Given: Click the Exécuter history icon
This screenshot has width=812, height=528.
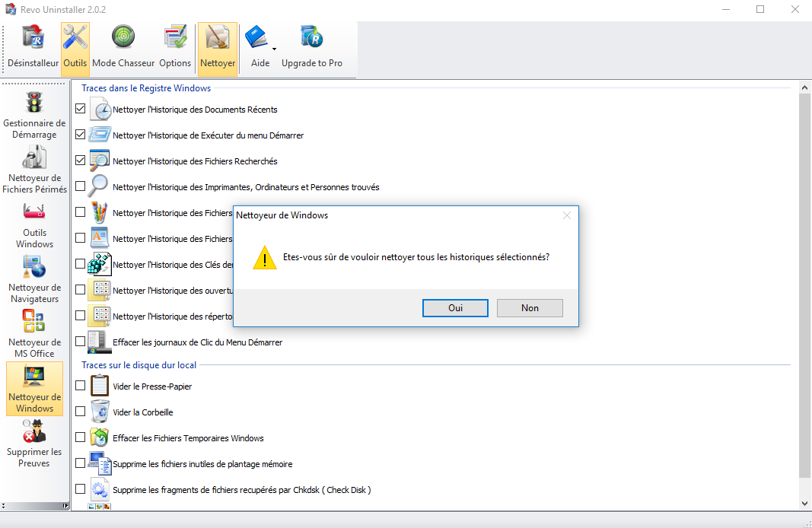Looking at the screenshot, I should [x=100, y=135].
